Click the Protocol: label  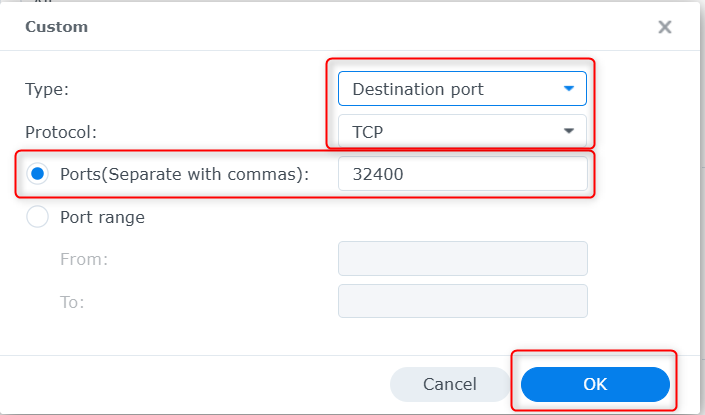(60, 131)
